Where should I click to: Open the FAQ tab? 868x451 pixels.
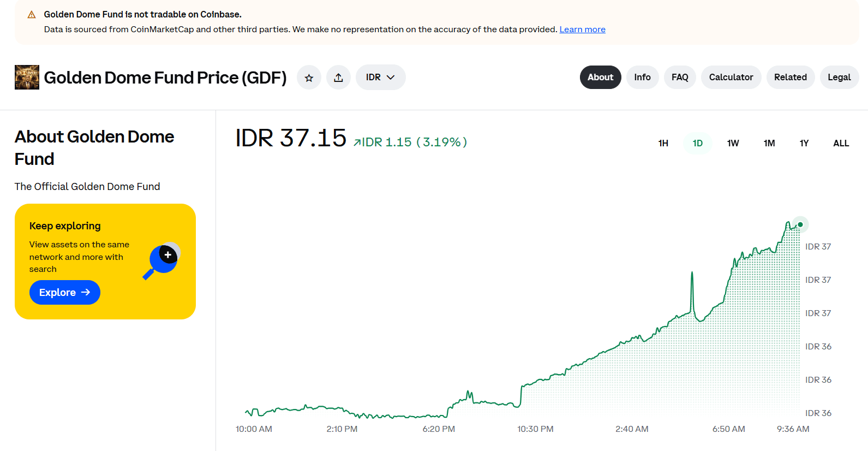coord(680,78)
